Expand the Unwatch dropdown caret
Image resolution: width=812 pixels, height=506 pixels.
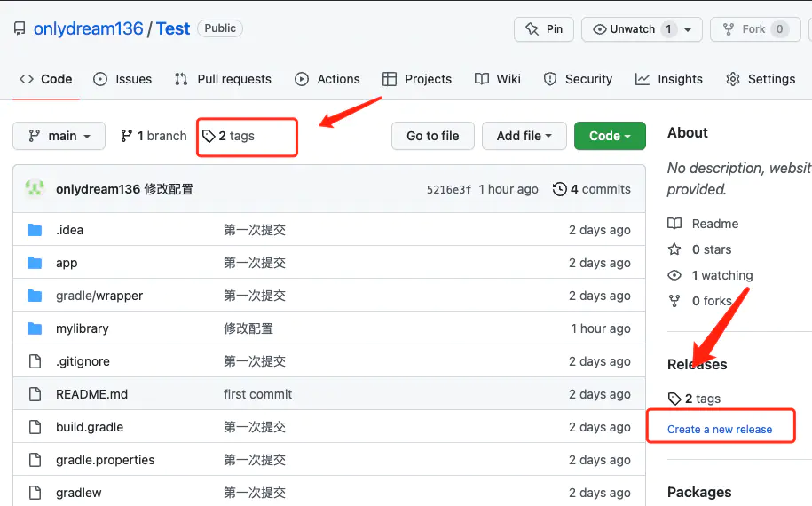tap(688, 29)
